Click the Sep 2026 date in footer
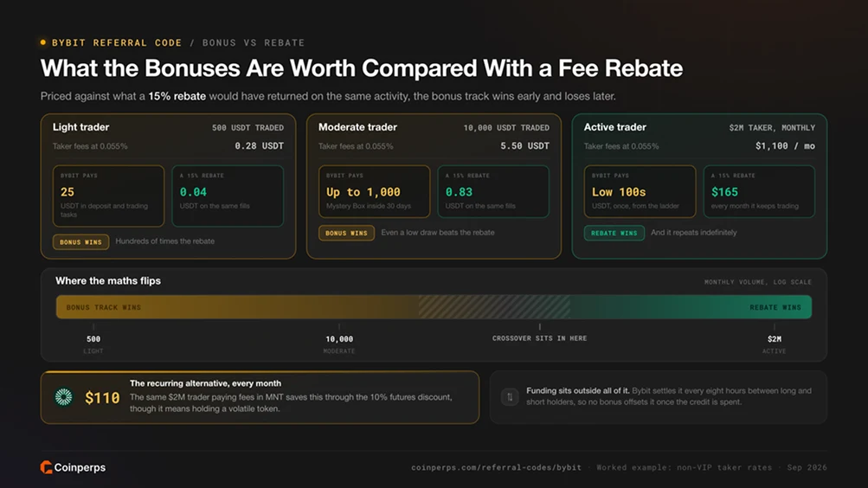This screenshot has width=868, height=488. click(x=807, y=467)
